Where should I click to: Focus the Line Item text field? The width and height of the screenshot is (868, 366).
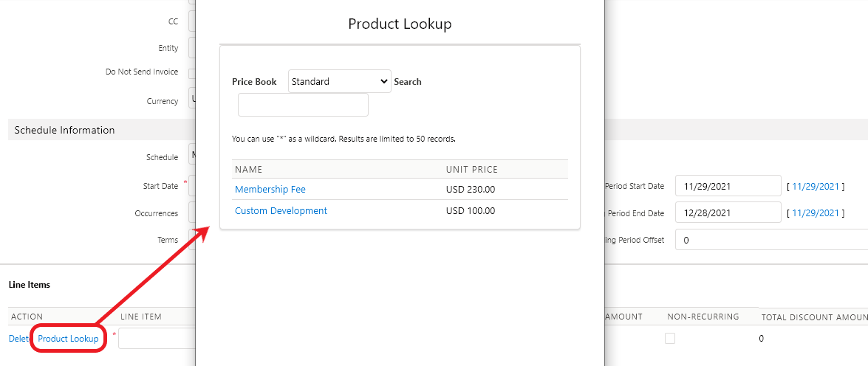[x=157, y=339]
